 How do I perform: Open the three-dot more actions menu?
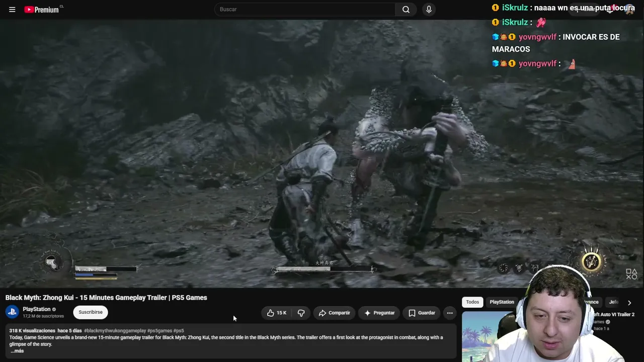(450, 313)
